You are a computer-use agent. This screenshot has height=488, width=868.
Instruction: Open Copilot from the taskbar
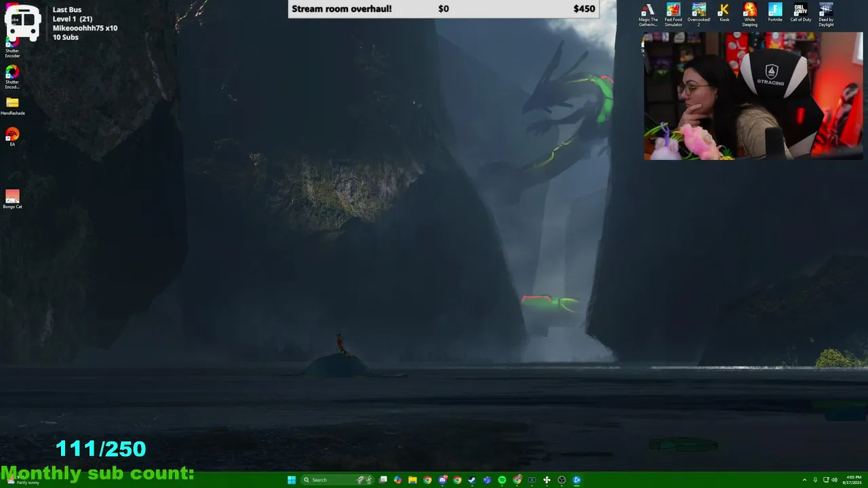point(397,480)
